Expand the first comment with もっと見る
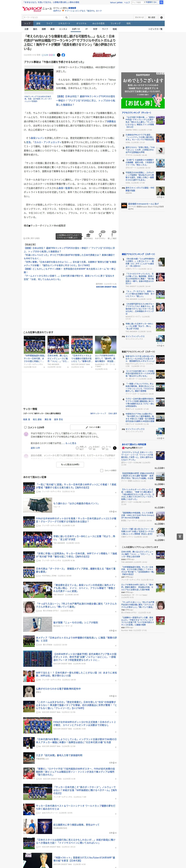Image resolution: width=186 pixels, height=868 pixels. (x=71, y=443)
